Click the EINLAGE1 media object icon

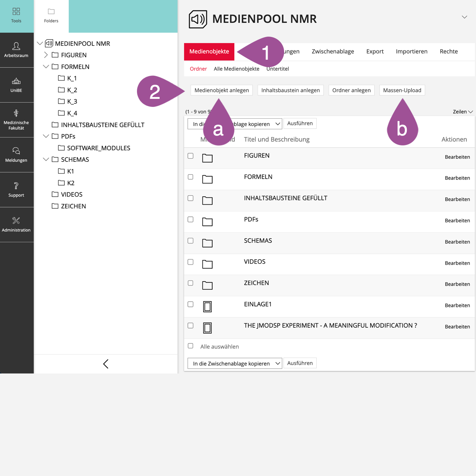point(207,306)
